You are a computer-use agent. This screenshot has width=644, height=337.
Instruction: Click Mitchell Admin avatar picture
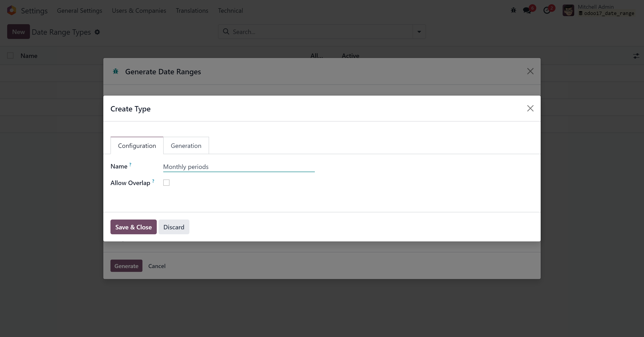(568, 11)
